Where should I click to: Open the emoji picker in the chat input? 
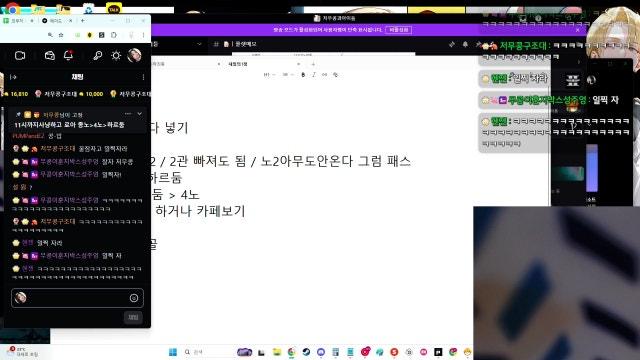(134, 298)
